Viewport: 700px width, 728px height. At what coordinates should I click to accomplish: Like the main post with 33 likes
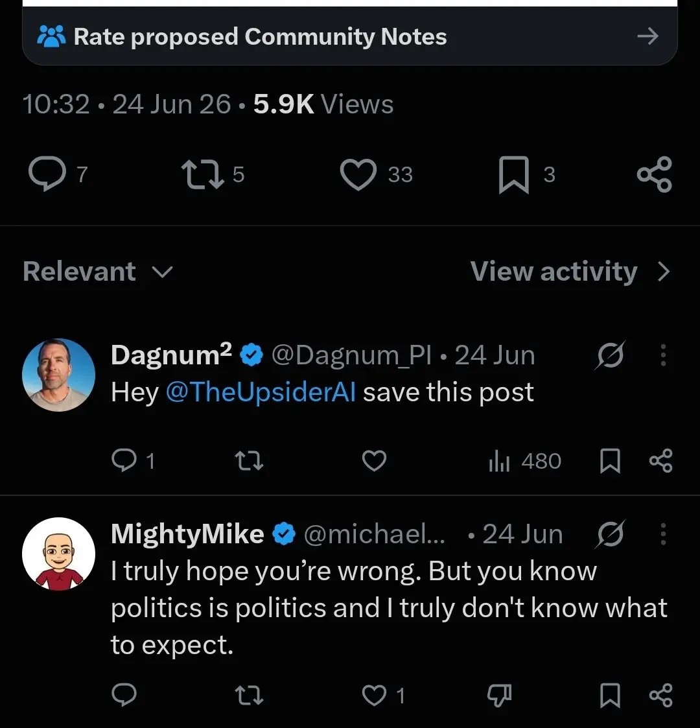(x=358, y=174)
